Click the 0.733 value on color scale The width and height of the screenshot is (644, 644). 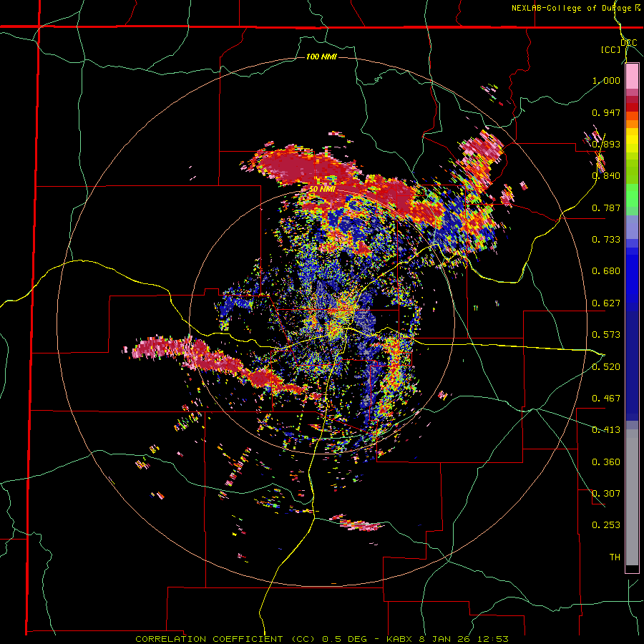(x=606, y=240)
